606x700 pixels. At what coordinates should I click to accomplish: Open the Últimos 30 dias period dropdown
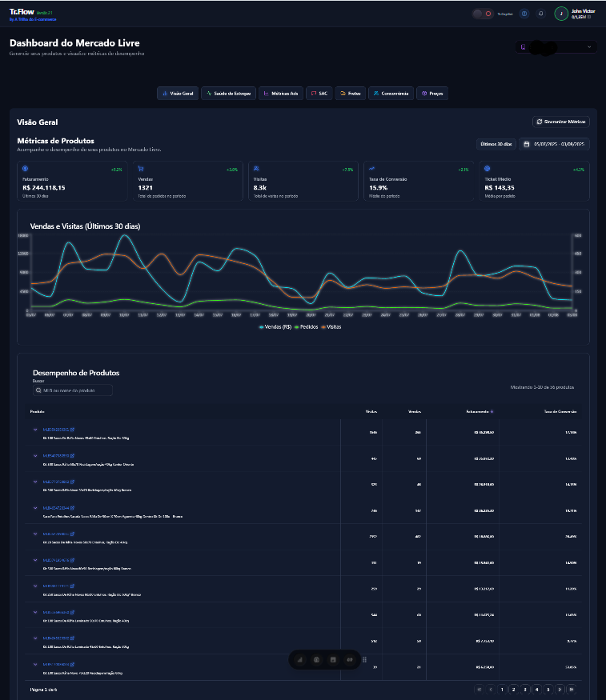[496, 144]
